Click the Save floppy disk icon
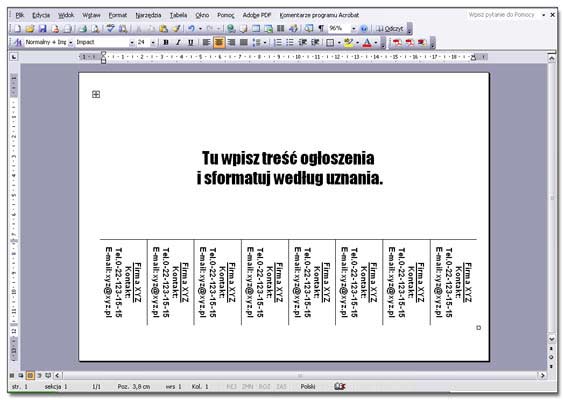Screen dimensions: 565x400 tap(43, 28)
